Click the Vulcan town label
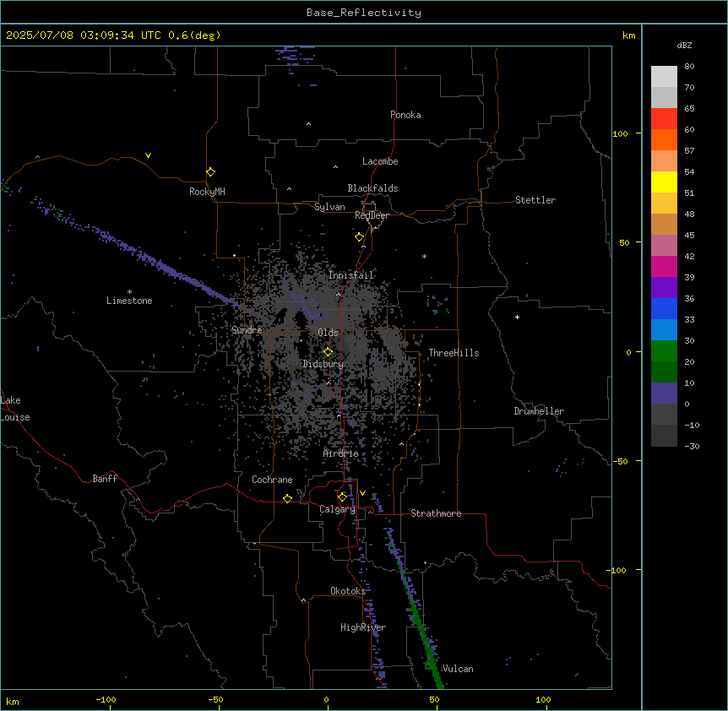This screenshot has height=711, width=728. [x=458, y=669]
